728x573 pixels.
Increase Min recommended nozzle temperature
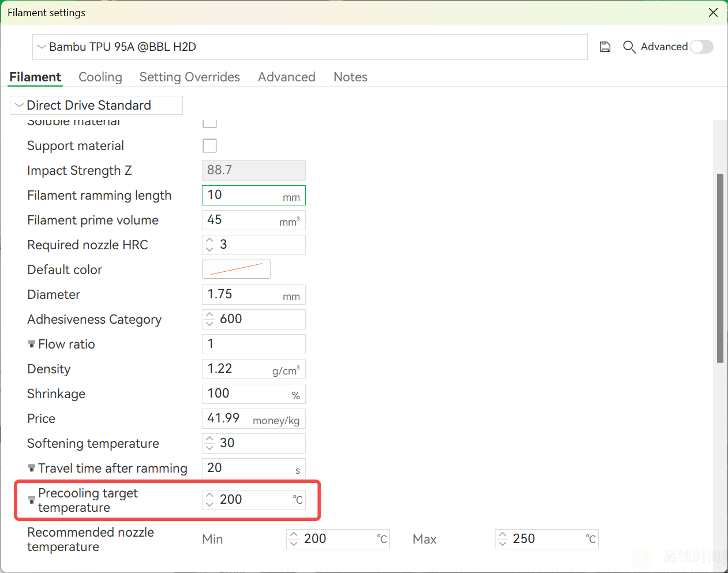pyautogui.click(x=294, y=534)
